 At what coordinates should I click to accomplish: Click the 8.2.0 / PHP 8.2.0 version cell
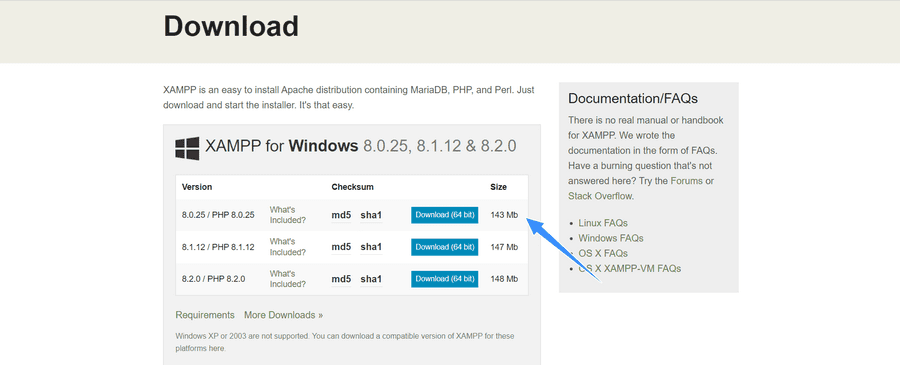coord(214,279)
